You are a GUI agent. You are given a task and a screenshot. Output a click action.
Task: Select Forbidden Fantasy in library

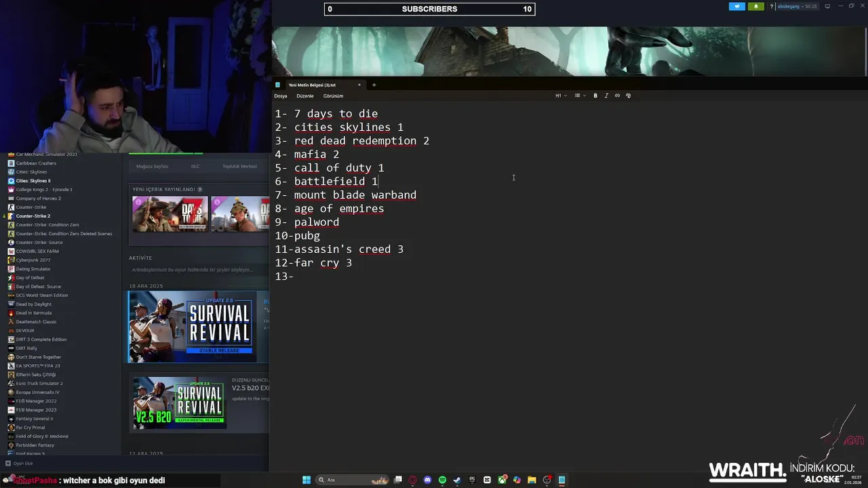35,445
